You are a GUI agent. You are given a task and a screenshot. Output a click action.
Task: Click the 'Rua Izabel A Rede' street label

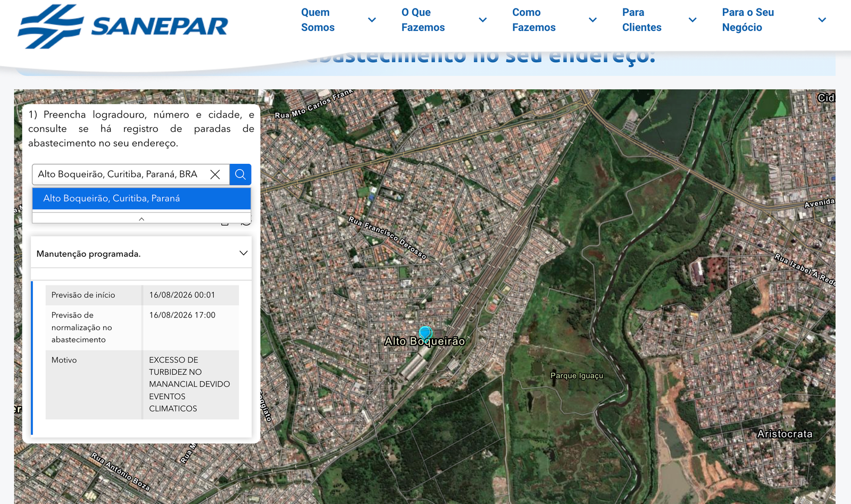(x=805, y=270)
